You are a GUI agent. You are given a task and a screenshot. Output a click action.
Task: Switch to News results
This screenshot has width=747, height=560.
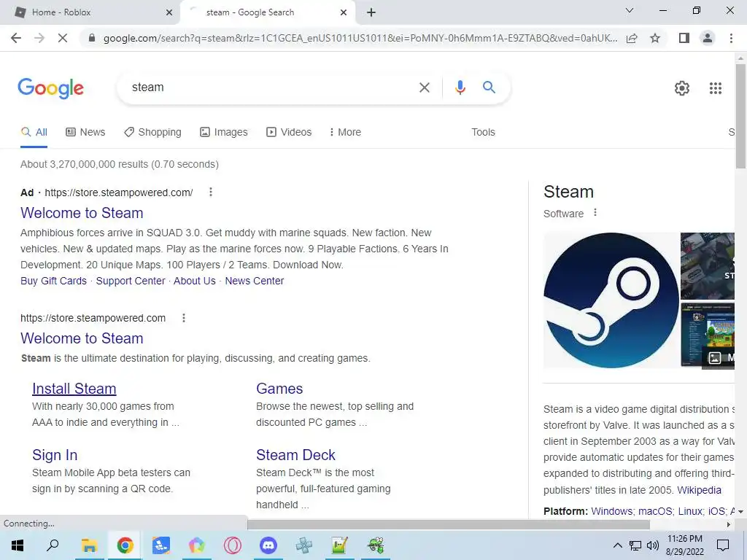click(x=85, y=132)
